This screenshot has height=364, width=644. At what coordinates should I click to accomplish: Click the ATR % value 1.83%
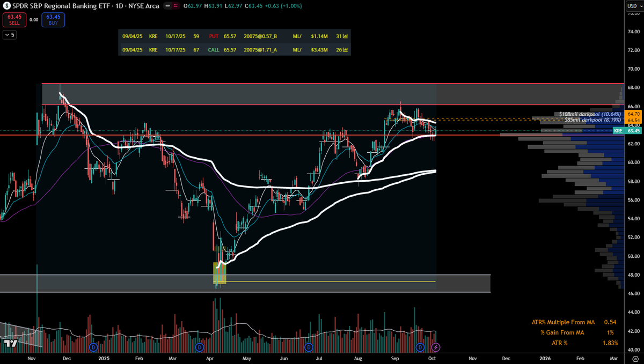(610, 343)
